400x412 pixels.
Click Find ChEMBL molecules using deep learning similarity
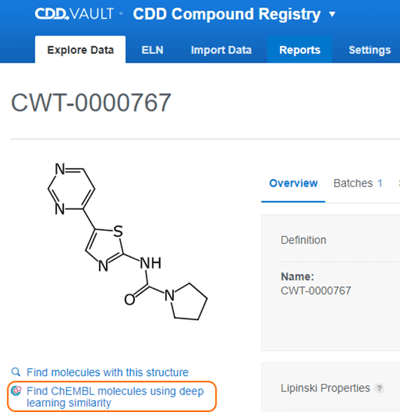(115, 397)
